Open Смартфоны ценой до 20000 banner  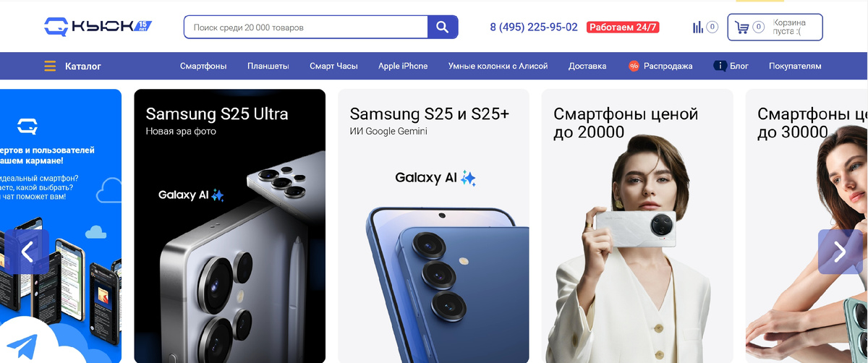[637, 226]
